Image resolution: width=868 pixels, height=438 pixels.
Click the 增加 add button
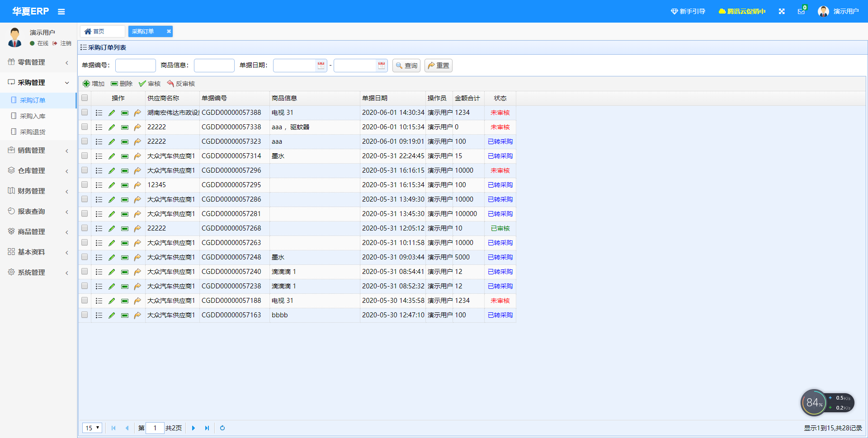click(94, 84)
